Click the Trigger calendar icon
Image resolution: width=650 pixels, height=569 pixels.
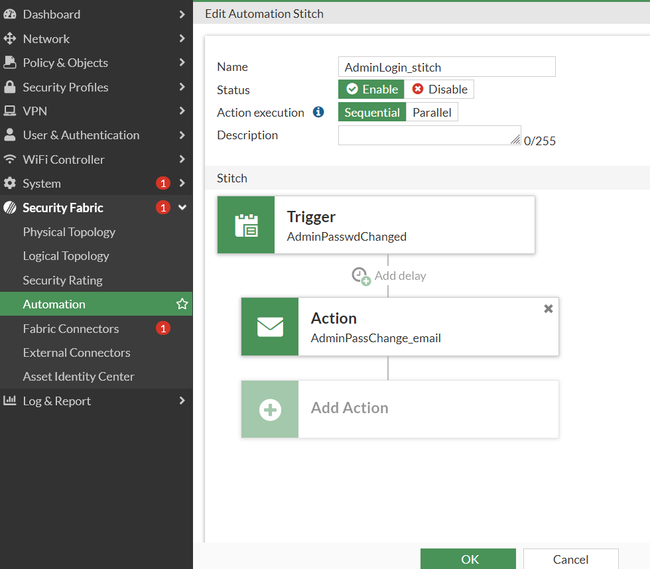point(246,225)
